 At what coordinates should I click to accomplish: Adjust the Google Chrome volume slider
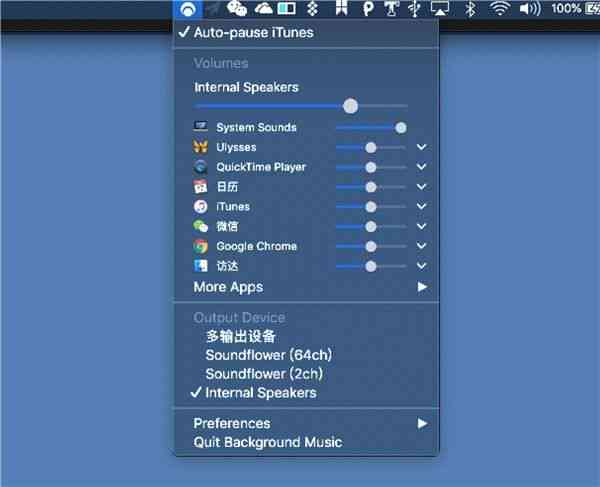371,247
